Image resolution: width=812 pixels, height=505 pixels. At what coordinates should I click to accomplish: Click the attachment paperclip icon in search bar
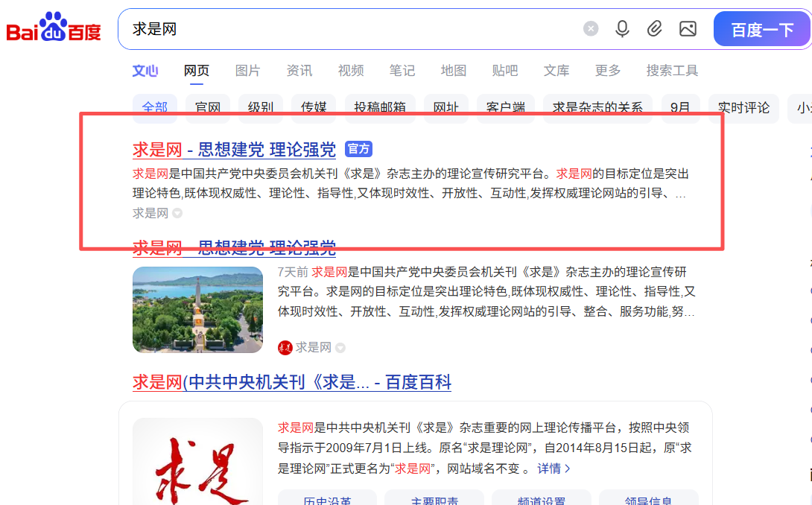tap(655, 28)
